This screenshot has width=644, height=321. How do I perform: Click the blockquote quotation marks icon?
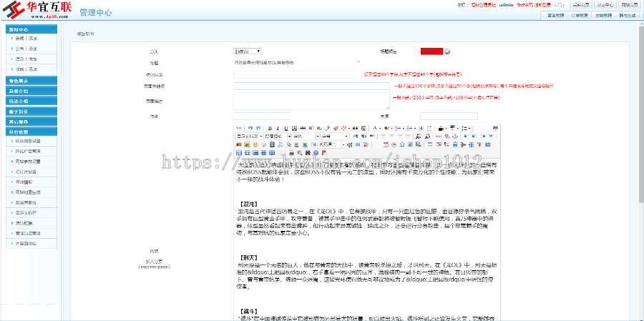tap(355, 128)
